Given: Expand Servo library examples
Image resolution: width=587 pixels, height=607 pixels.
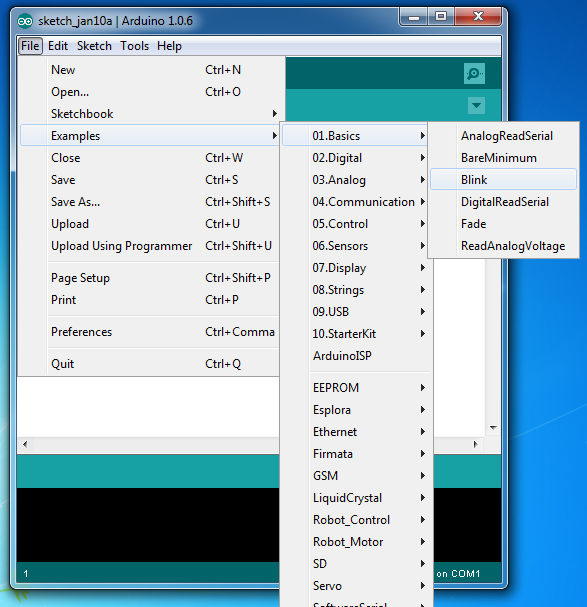Looking at the screenshot, I should [x=355, y=586].
